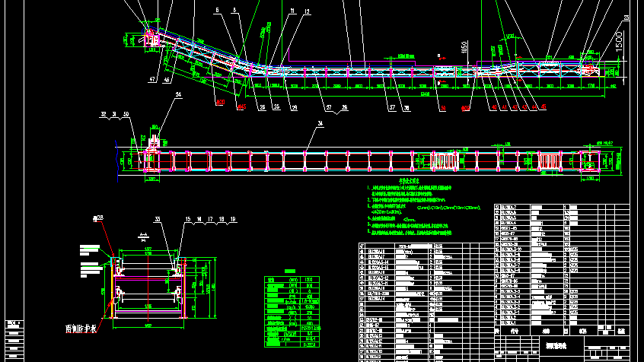Select the green technical requirements notes heading
Screen dimensions: 644x362
pos(409,180)
